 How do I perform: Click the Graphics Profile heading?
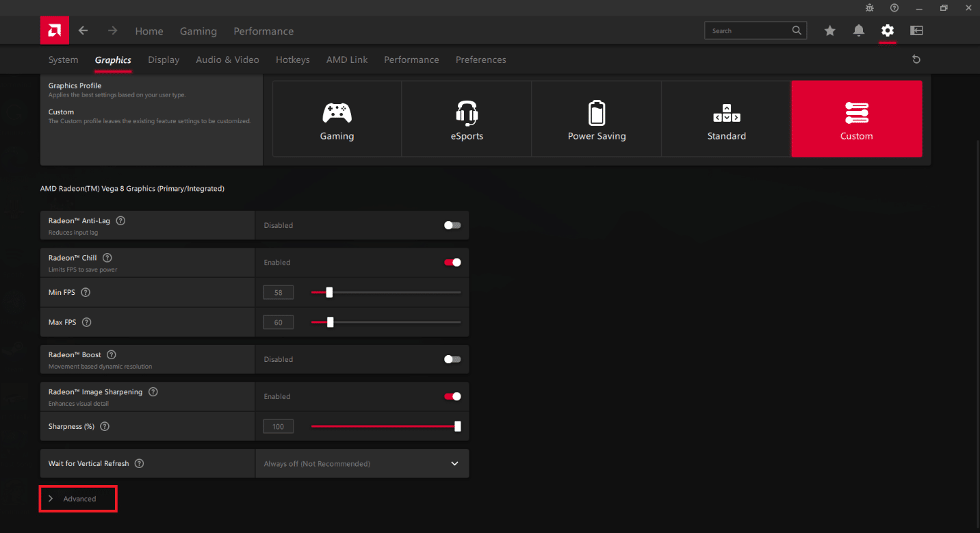(x=75, y=86)
